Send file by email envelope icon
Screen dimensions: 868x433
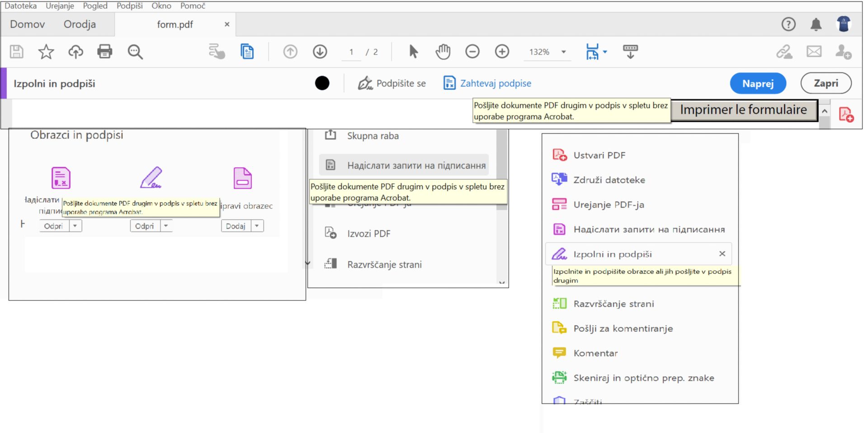coord(814,52)
